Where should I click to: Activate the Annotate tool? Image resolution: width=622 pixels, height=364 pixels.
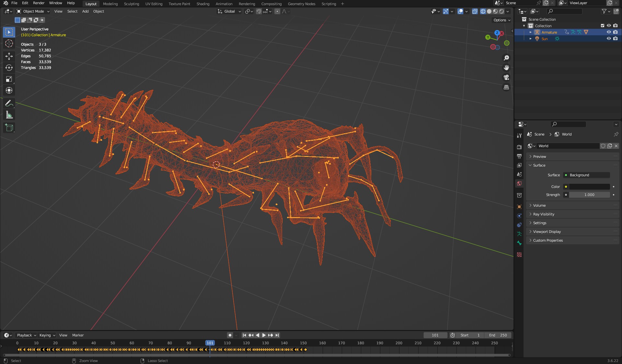(9, 104)
